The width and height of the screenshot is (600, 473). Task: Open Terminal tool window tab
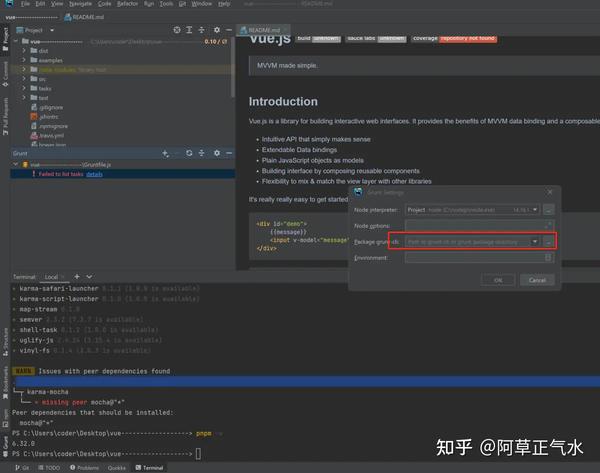point(150,468)
